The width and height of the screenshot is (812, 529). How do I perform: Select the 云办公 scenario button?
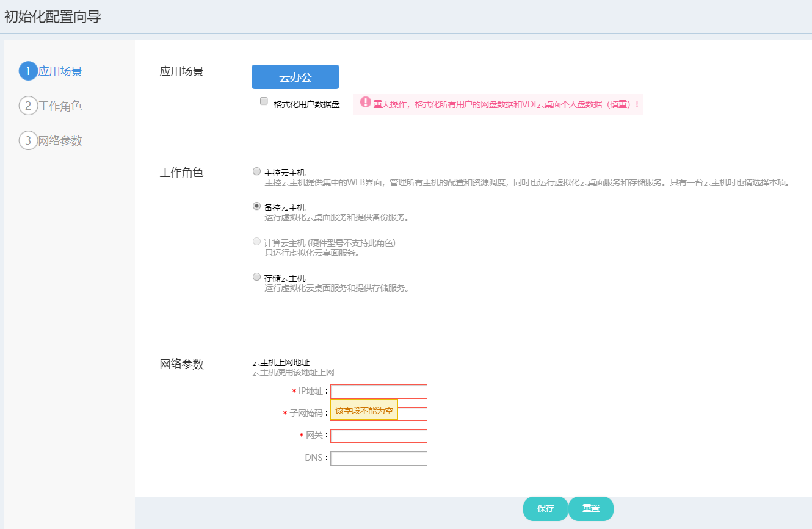click(295, 77)
